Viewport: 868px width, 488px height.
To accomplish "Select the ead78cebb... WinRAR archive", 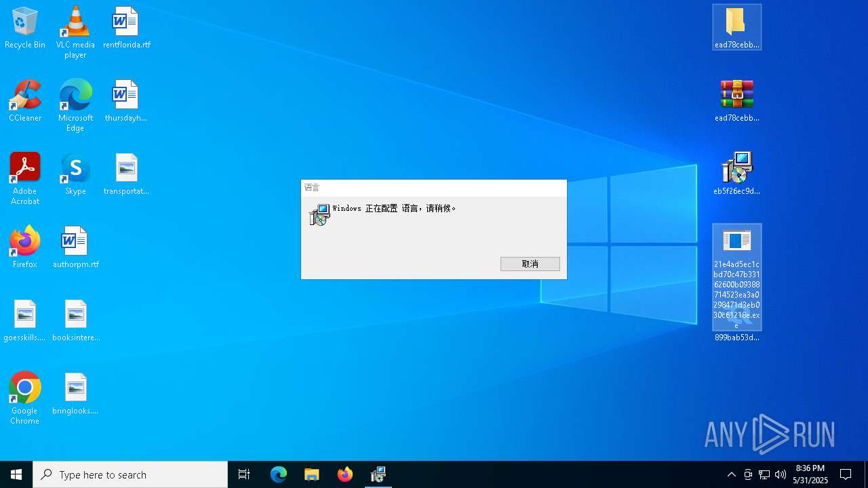I will click(737, 102).
